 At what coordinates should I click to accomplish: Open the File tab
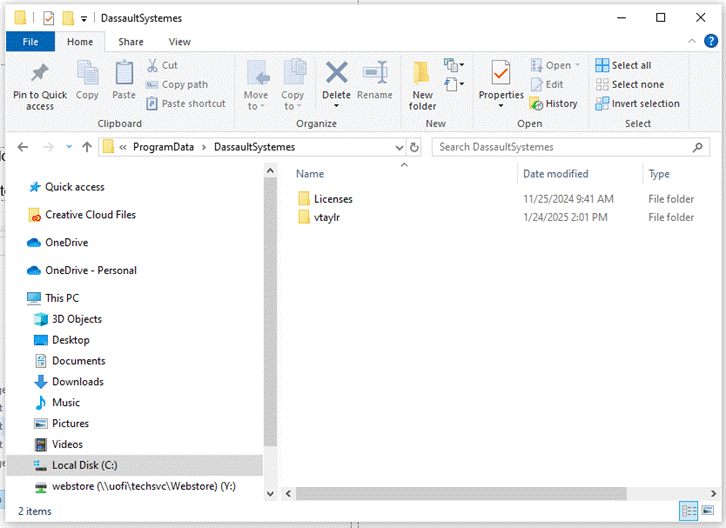(x=31, y=42)
